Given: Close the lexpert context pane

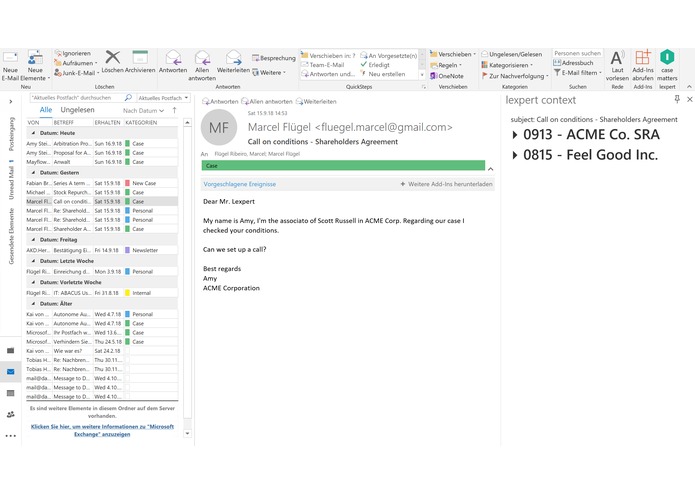Looking at the screenshot, I should point(690,99).
